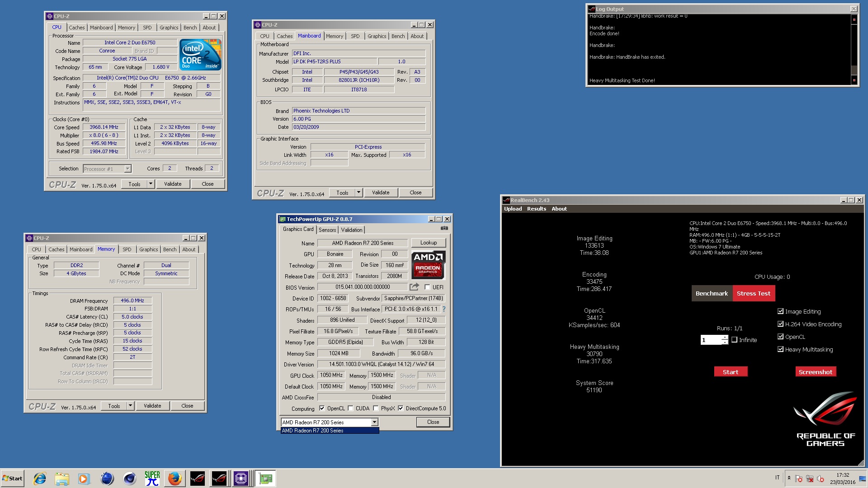Launch Super PI from the taskbar
This screenshot has height=488, width=868.
tap(152, 479)
